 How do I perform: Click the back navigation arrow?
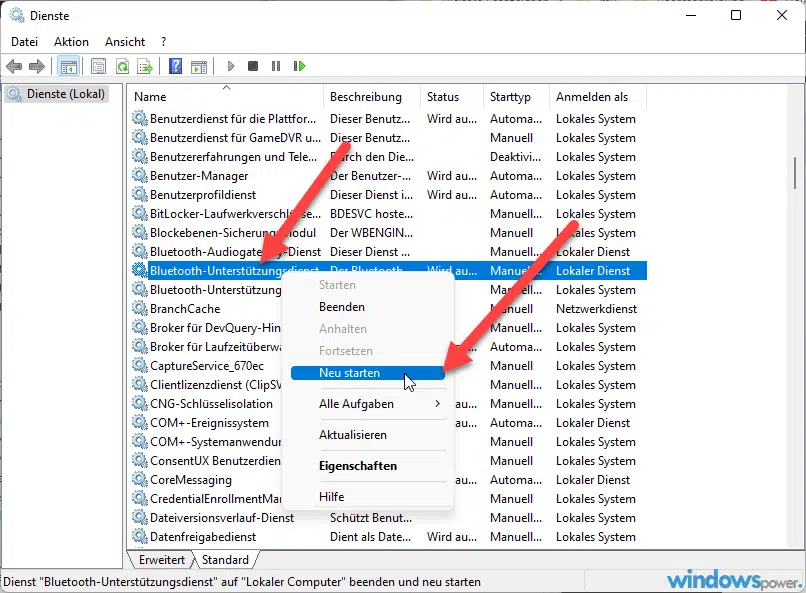(14, 66)
